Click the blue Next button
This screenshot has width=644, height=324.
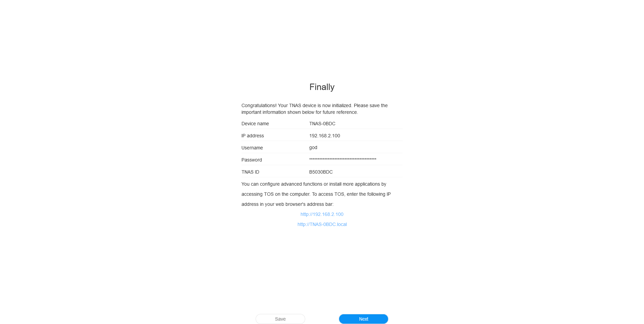pyautogui.click(x=363, y=319)
